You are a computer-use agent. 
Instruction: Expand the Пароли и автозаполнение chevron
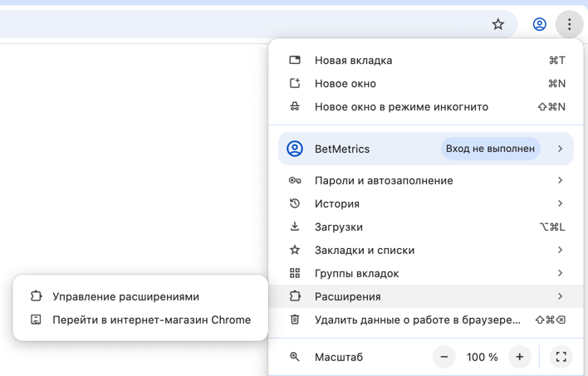[561, 180]
